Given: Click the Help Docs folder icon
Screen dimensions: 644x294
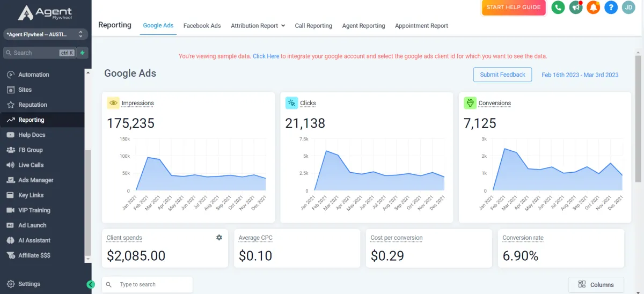Looking at the screenshot, I should coord(11,135).
